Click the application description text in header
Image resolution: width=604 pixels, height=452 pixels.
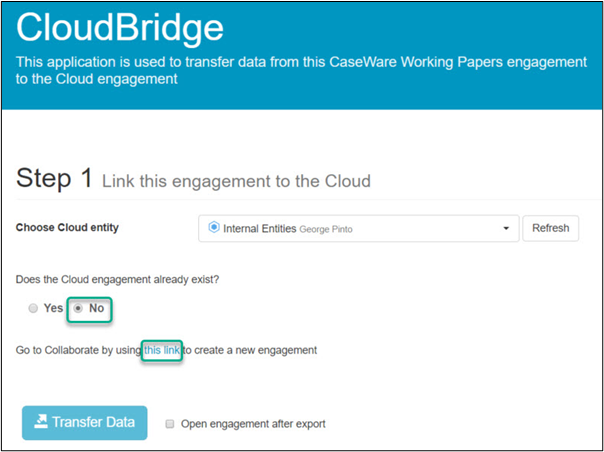(x=300, y=71)
